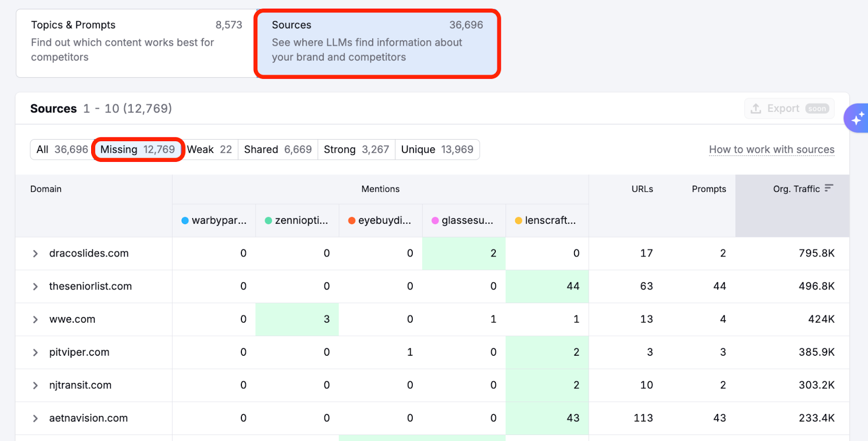Expand the njtransit.com row chevron

35,386
